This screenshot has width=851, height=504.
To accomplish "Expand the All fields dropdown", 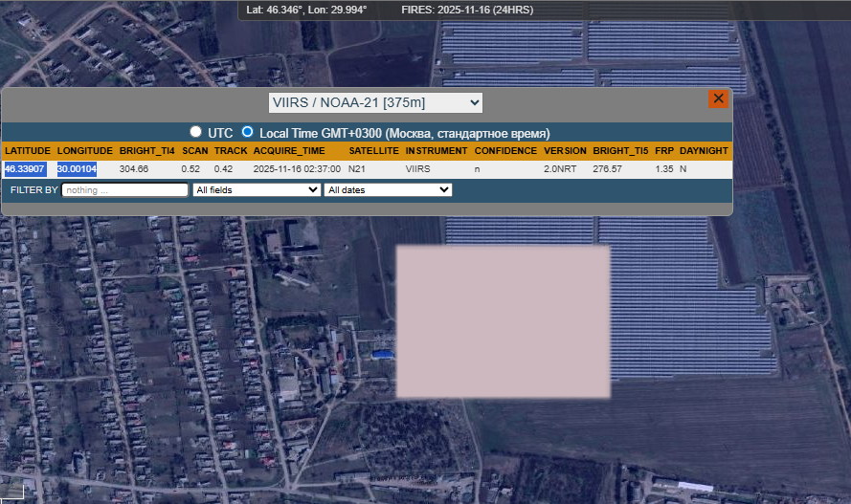I will coord(257,190).
